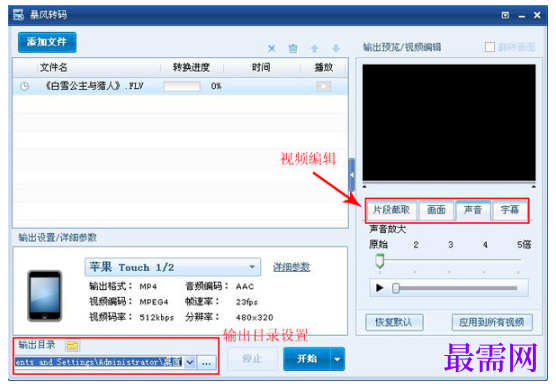The image size is (556, 389).
Task: Switch to the 片段截取 tab
Action: (x=391, y=210)
